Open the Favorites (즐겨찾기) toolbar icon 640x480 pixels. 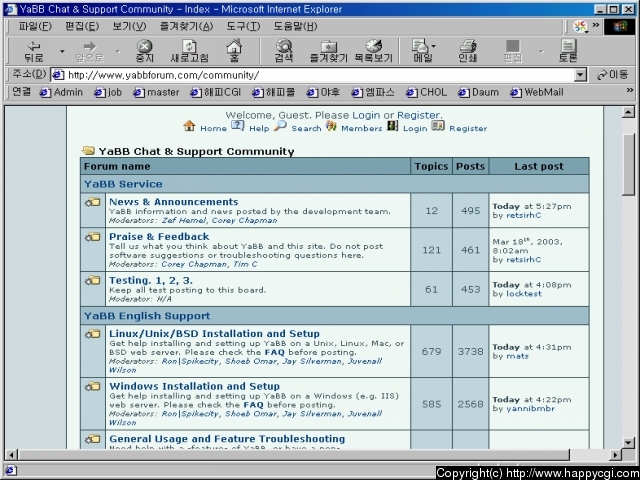(x=328, y=51)
